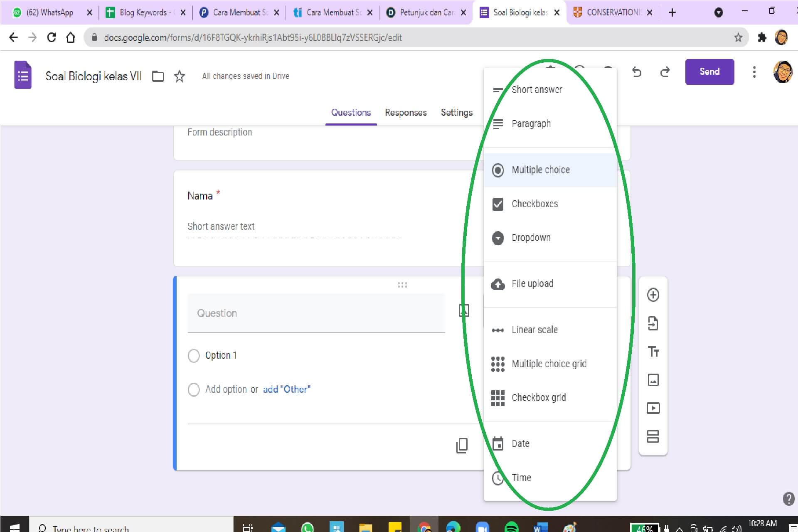Duplicate the question with the copy icon
This screenshot has width=798, height=532.
pos(462,446)
